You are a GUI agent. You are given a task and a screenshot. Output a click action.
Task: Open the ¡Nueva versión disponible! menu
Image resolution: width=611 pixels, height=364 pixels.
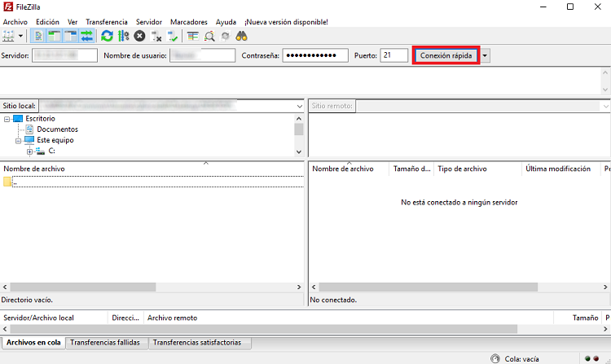click(286, 22)
